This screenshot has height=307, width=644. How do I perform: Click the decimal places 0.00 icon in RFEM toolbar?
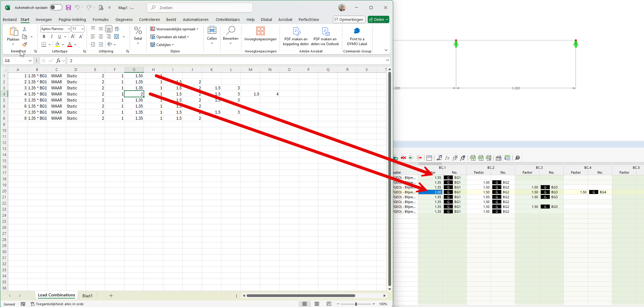(507, 158)
